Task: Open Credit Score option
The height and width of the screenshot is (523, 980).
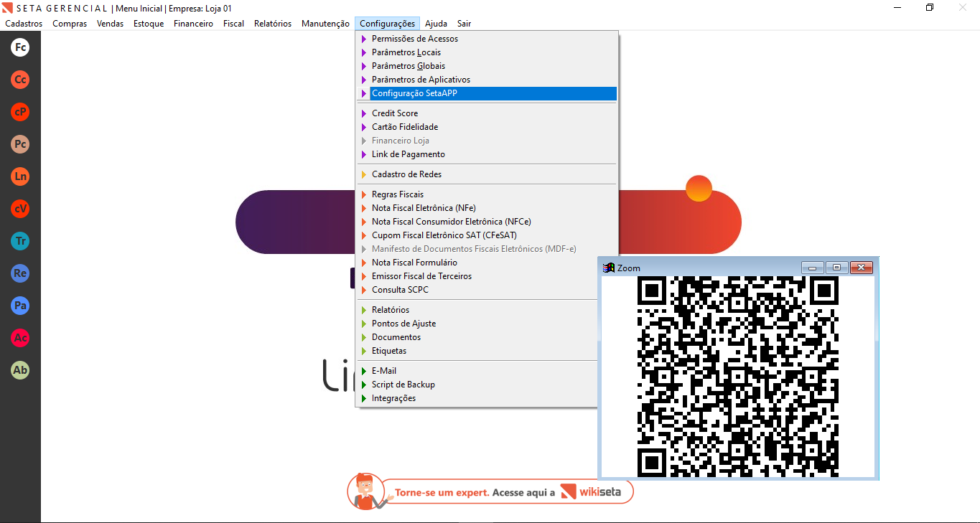Action: pyautogui.click(x=487, y=113)
